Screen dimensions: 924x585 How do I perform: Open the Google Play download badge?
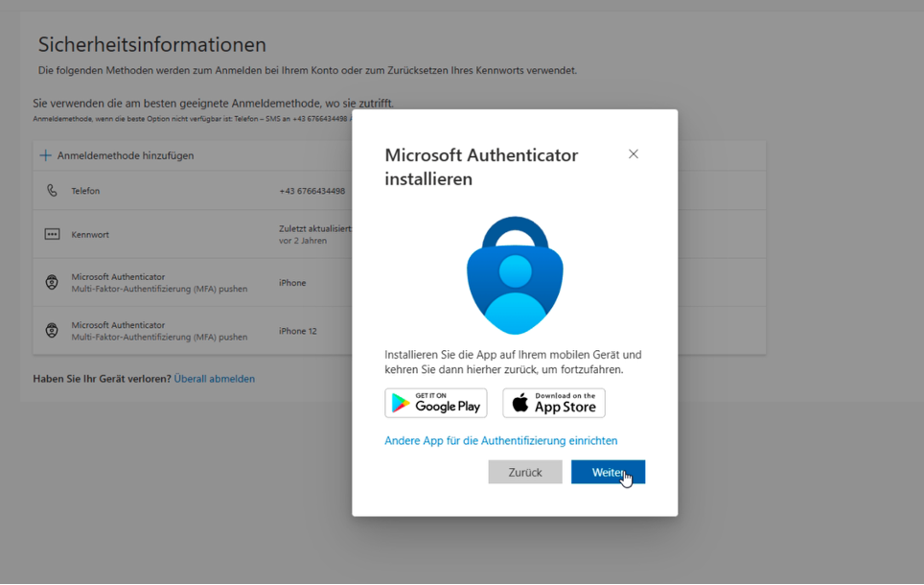click(436, 404)
